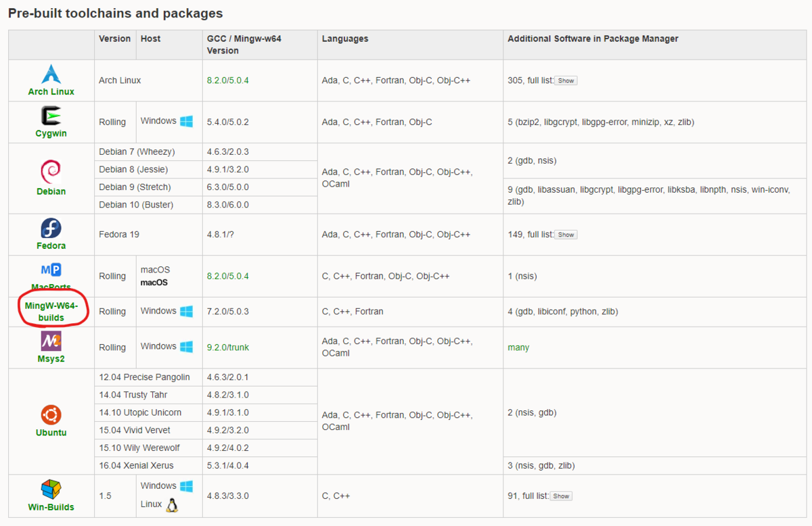Image resolution: width=812 pixels, height=526 pixels.
Task: Open the Win-Builds link
Action: [x=51, y=506]
